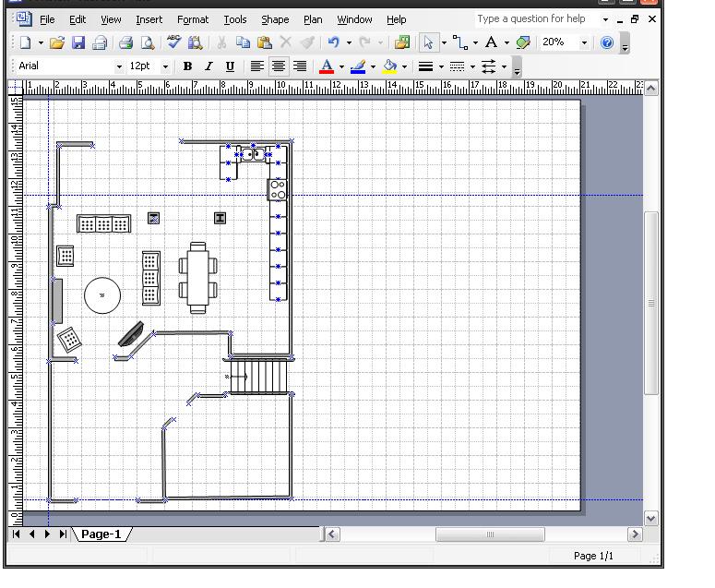715x588 pixels.
Task: Click the center align text button
Action: point(278,66)
